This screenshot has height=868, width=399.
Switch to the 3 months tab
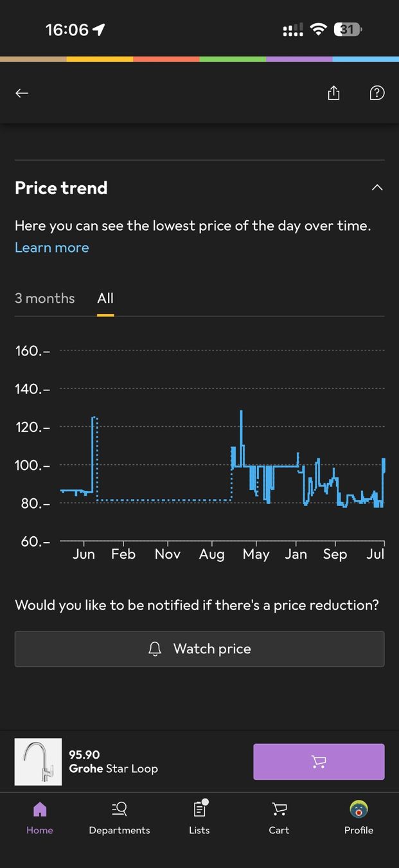45,298
